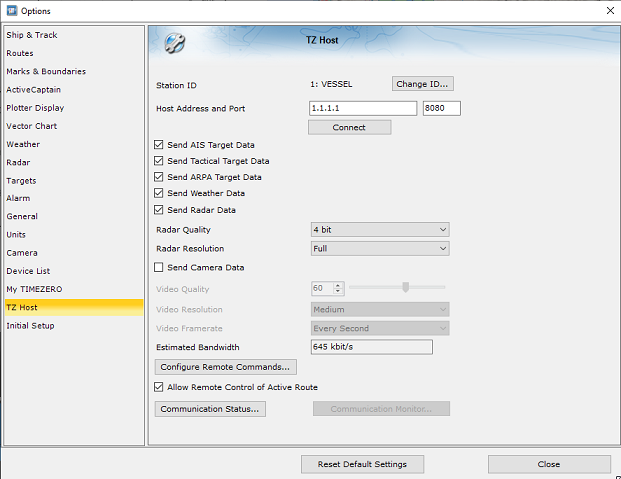Click the 'Host Address and Port' label

coord(200,109)
